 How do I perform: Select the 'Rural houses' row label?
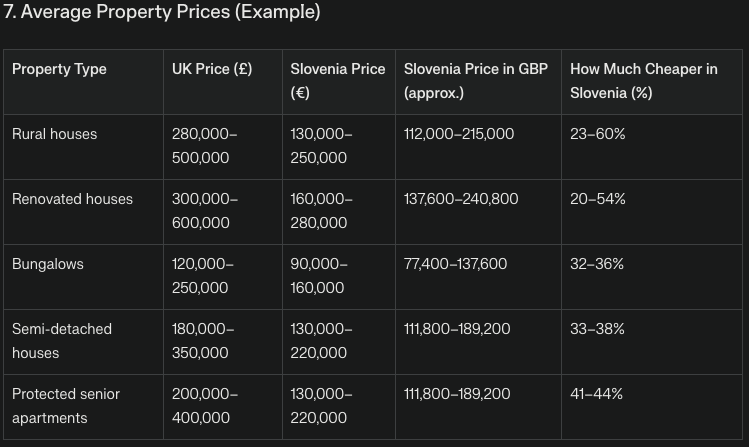[x=54, y=134]
